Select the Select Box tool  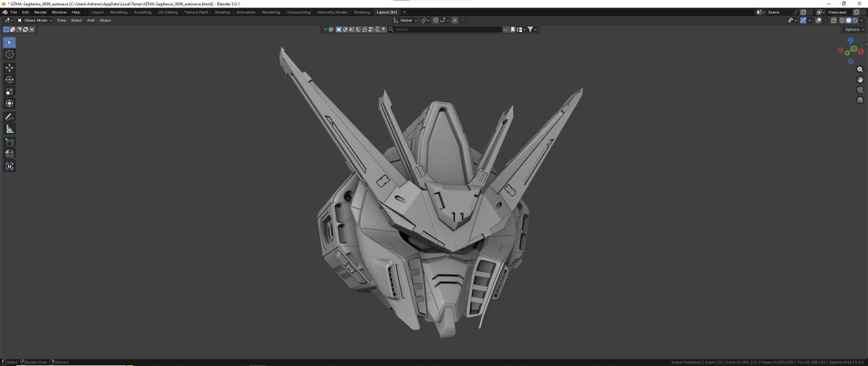(9, 43)
